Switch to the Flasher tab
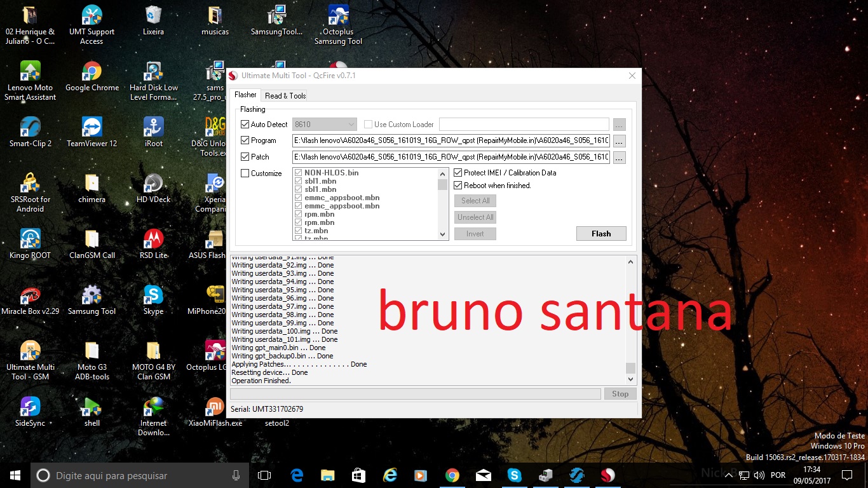Screen dimensions: 868x488 (246, 95)
